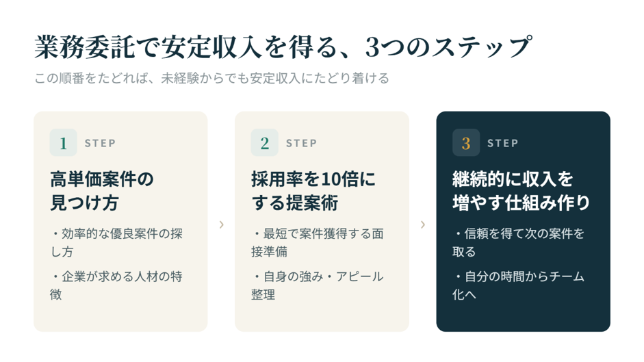Click the STEP label in the dark card
This screenshot has height=362, width=644.
click(x=503, y=143)
